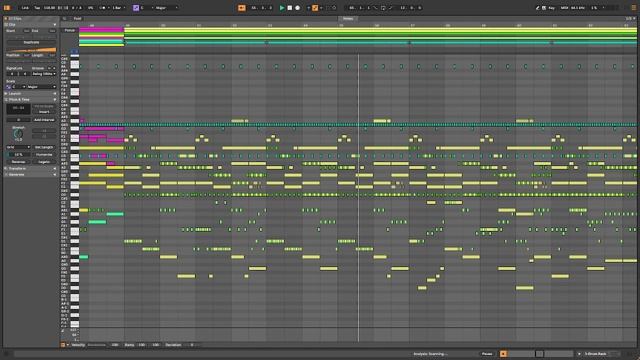640x360 pixels.
Task: Click the teal clip lane in overview
Action: point(380,42)
